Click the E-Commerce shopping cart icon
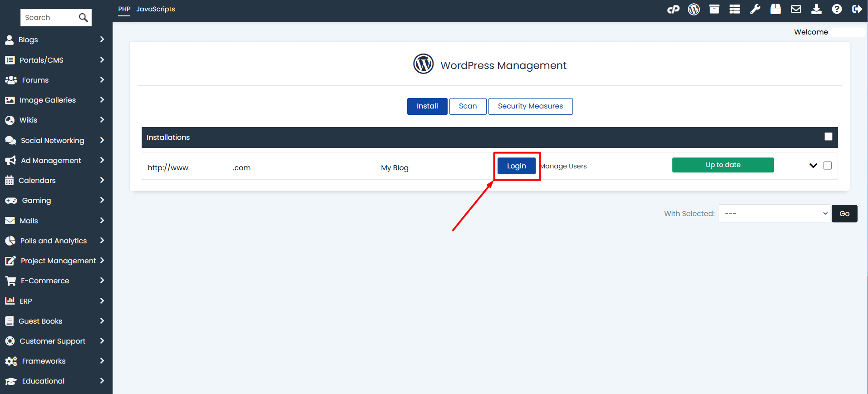This screenshot has width=868, height=394. coord(10,281)
